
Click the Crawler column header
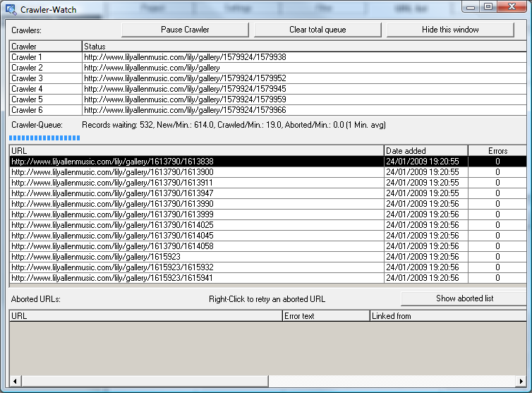click(46, 47)
